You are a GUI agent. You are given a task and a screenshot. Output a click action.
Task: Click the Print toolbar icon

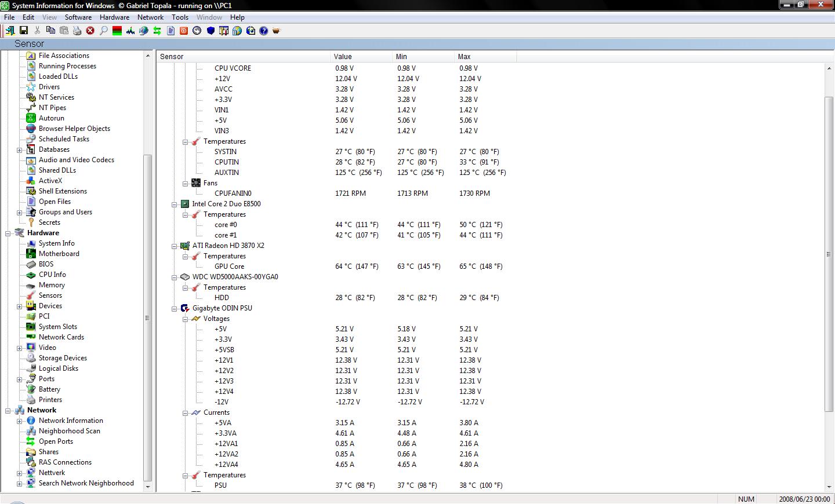pyautogui.click(x=77, y=31)
